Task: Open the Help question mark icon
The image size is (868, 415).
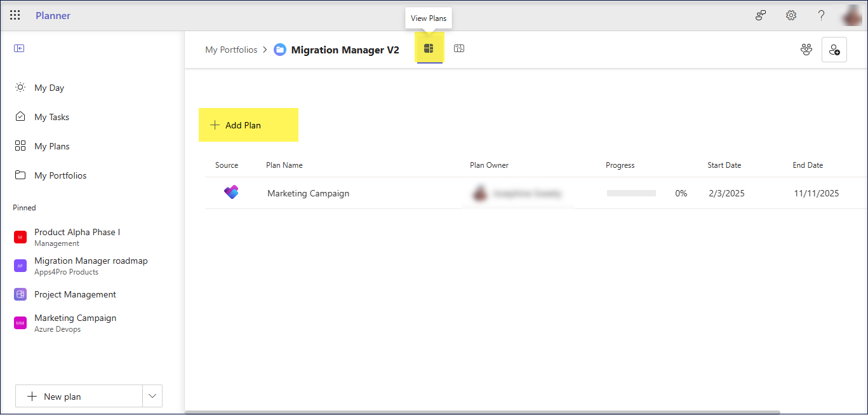Action: 821,15
